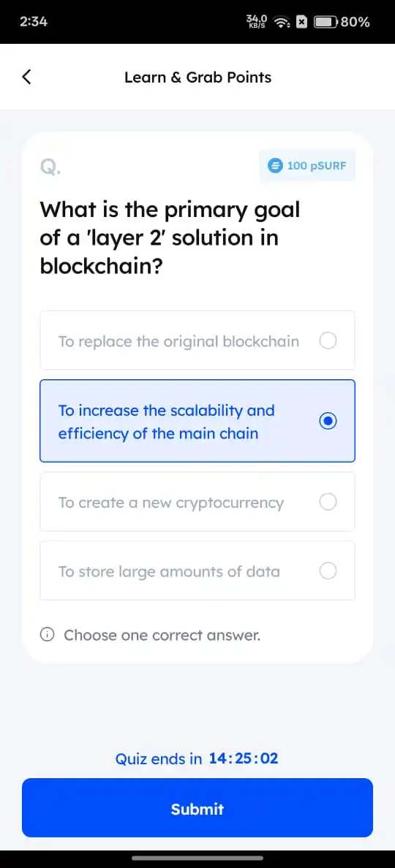Viewport: 395px width, 868px height.
Task: Tap the pSURF coin icon
Action: point(275,165)
